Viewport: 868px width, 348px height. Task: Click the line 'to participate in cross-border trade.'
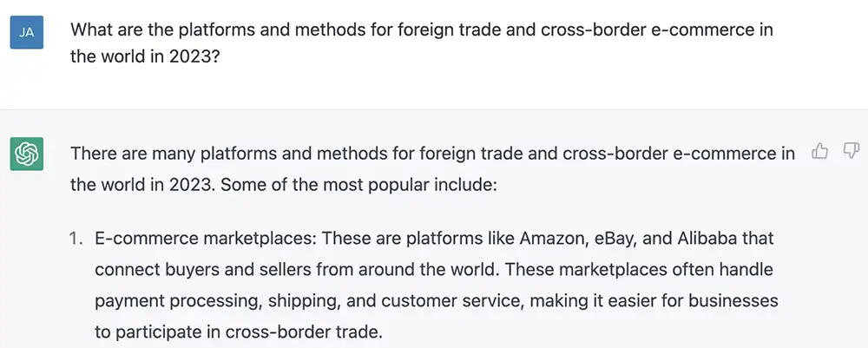[x=239, y=332]
